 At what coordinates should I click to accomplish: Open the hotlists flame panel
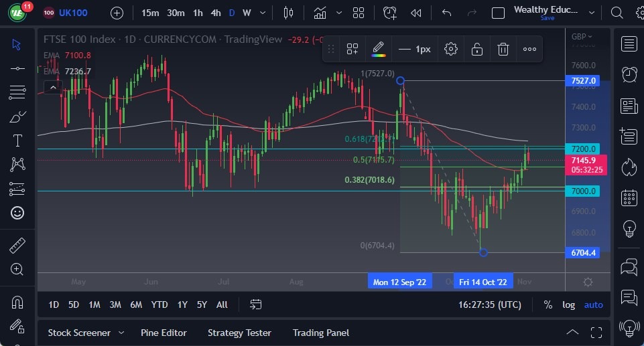pyautogui.click(x=629, y=167)
